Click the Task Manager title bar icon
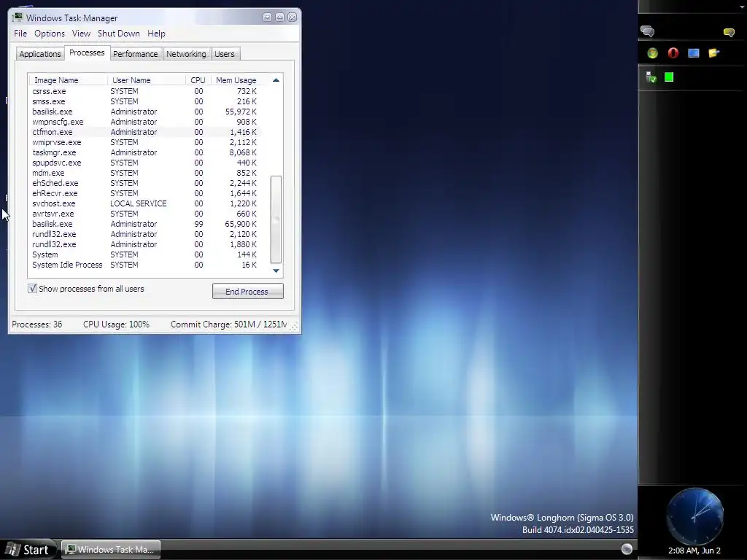747x560 pixels. [18, 17]
